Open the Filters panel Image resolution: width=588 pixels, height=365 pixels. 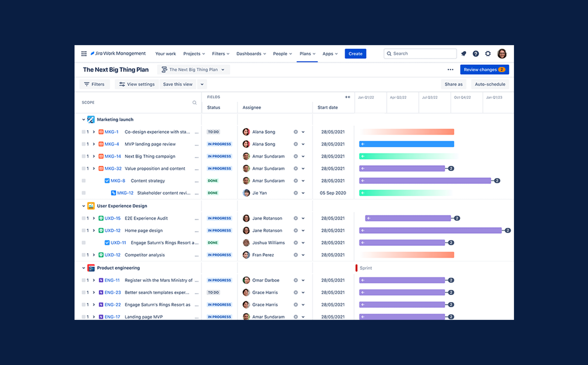pyautogui.click(x=94, y=84)
